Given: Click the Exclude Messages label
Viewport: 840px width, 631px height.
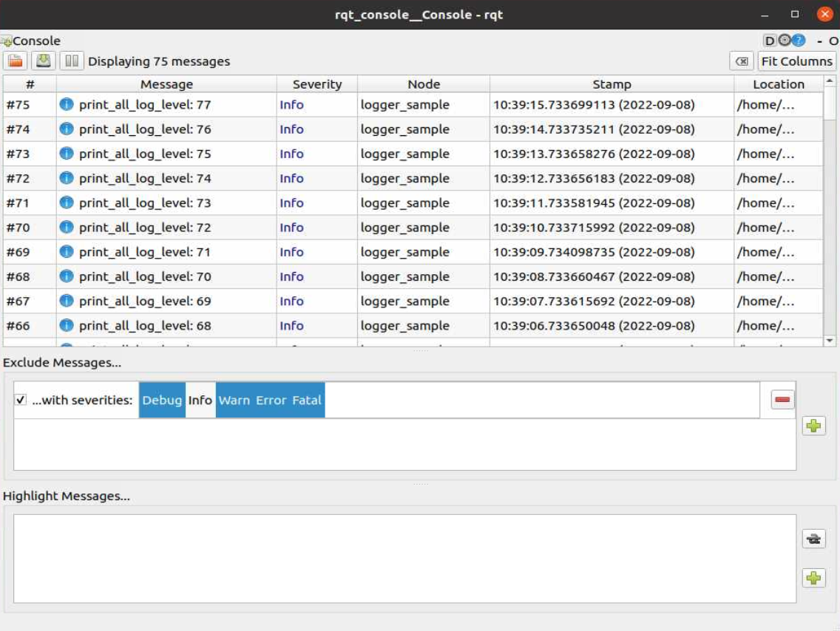Looking at the screenshot, I should [x=62, y=363].
